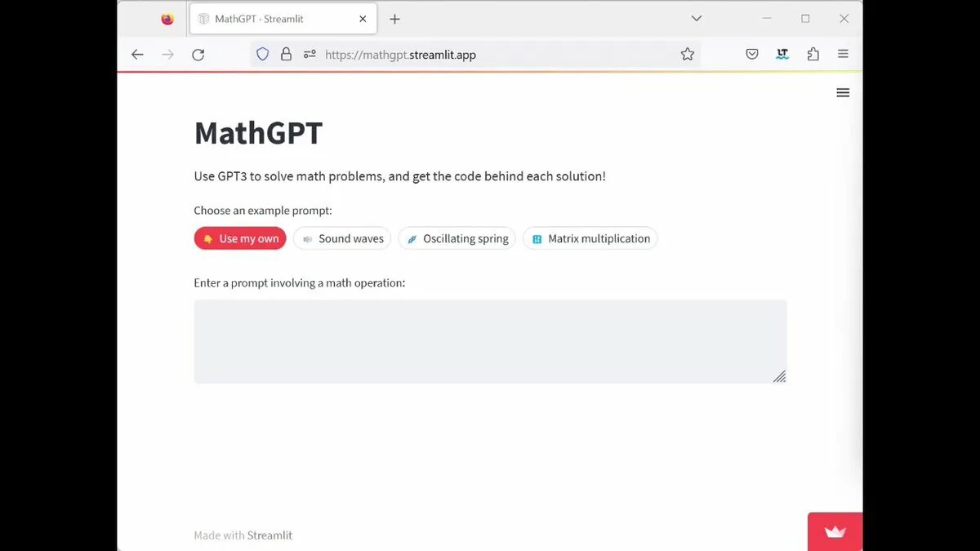The height and width of the screenshot is (551, 980).
Task: Bookmark this page with the star icon
Action: point(688,55)
